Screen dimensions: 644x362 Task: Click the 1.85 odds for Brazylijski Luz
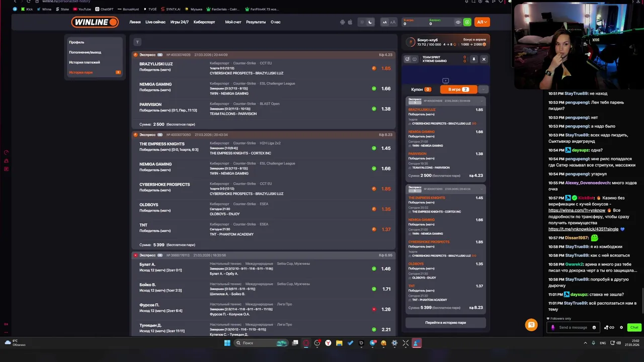386,68
